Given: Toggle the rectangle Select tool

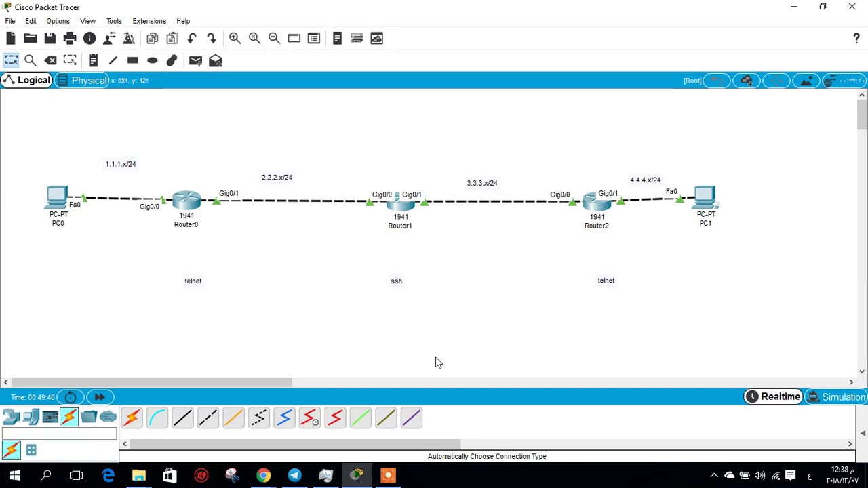Looking at the screenshot, I should click(11, 61).
